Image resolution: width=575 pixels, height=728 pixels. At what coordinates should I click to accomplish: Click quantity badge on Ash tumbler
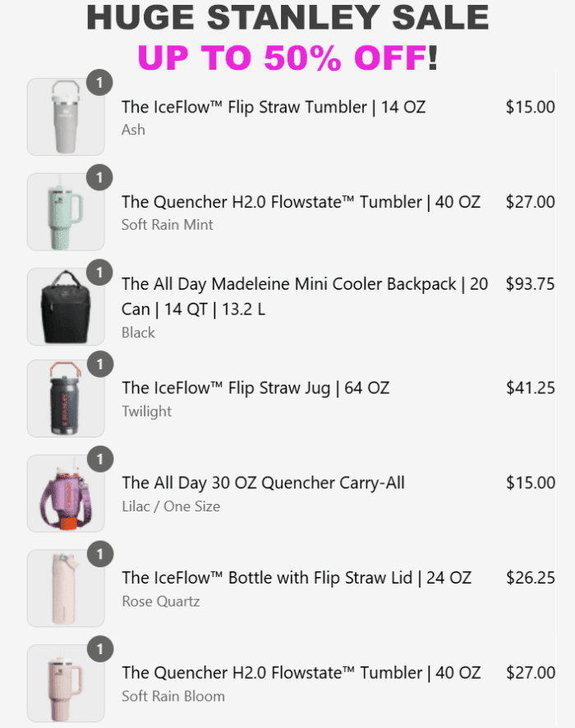point(99,82)
